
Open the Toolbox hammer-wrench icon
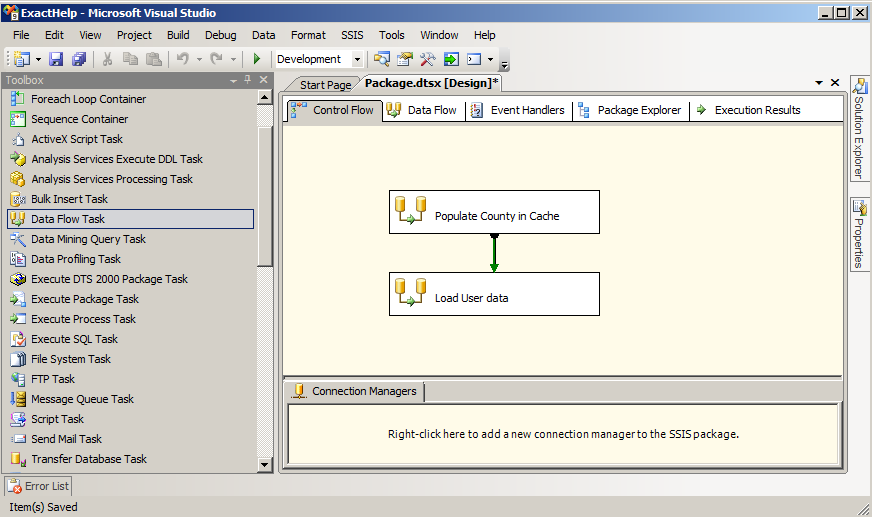428,59
